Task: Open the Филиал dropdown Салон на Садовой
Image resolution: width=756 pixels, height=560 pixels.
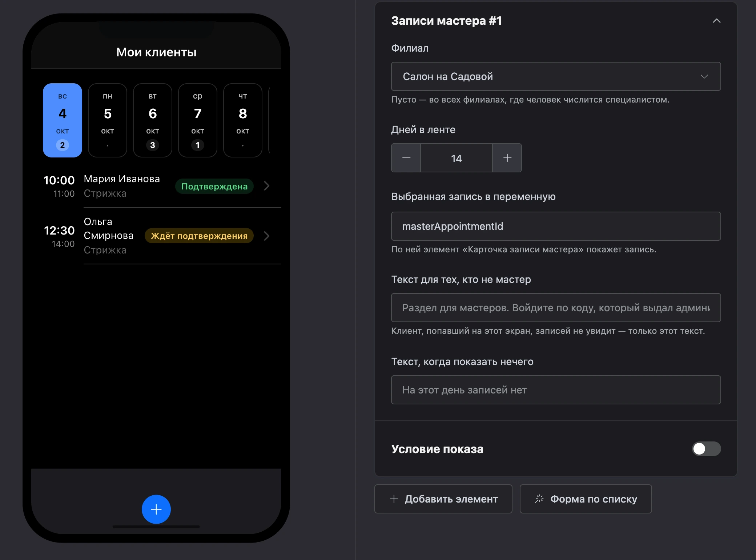Action: coord(556,76)
